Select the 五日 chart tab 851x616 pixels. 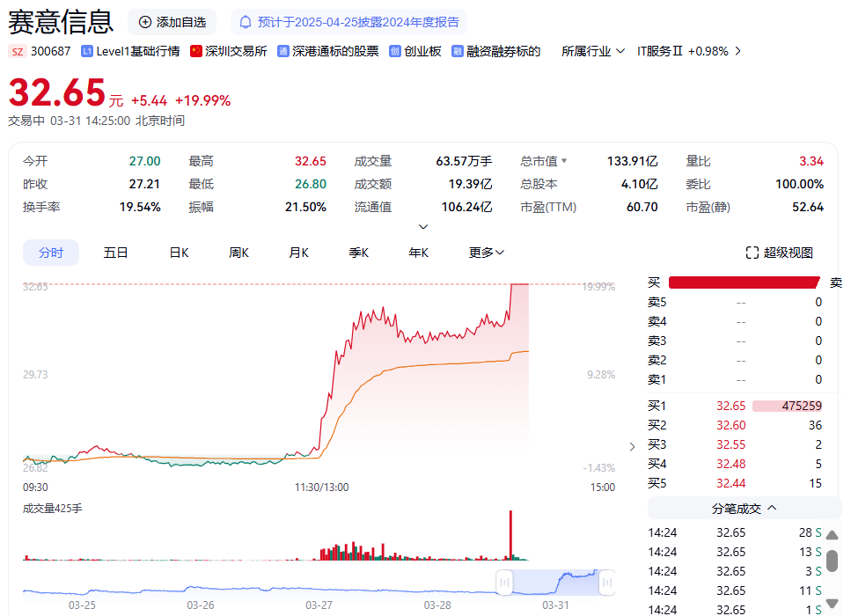[115, 253]
